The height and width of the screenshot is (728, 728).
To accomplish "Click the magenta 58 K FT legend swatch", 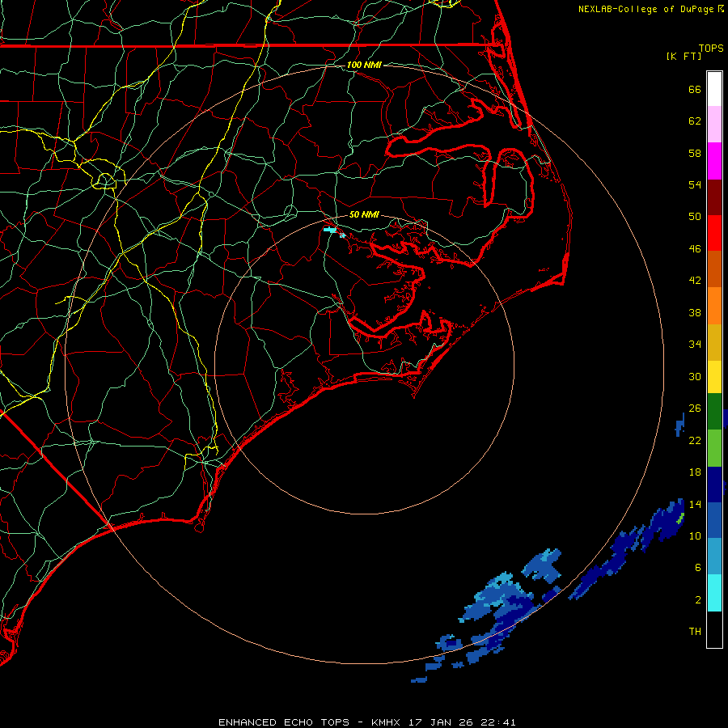I will pyautogui.click(x=714, y=161).
